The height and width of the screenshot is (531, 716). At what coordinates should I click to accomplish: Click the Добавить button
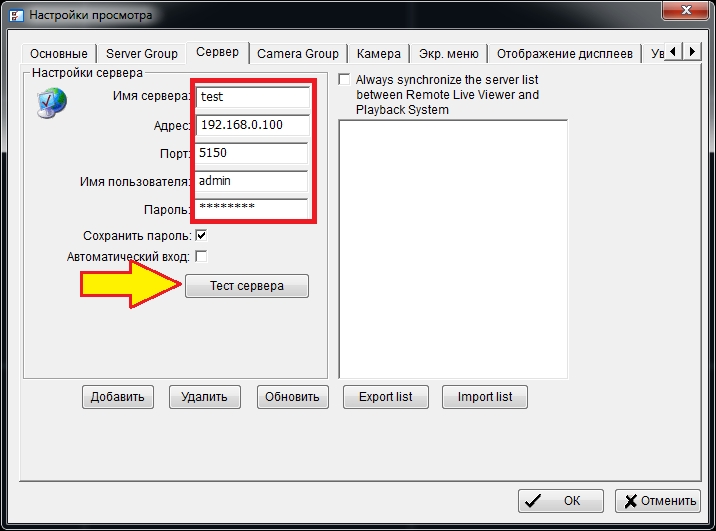click(118, 397)
